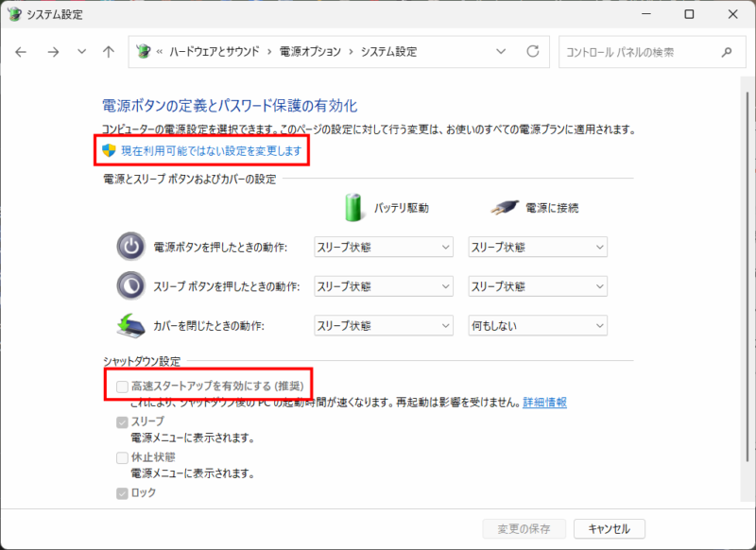Click the forward navigation arrow
The height and width of the screenshot is (550, 756).
pyautogui.click(x=53, y=52)
